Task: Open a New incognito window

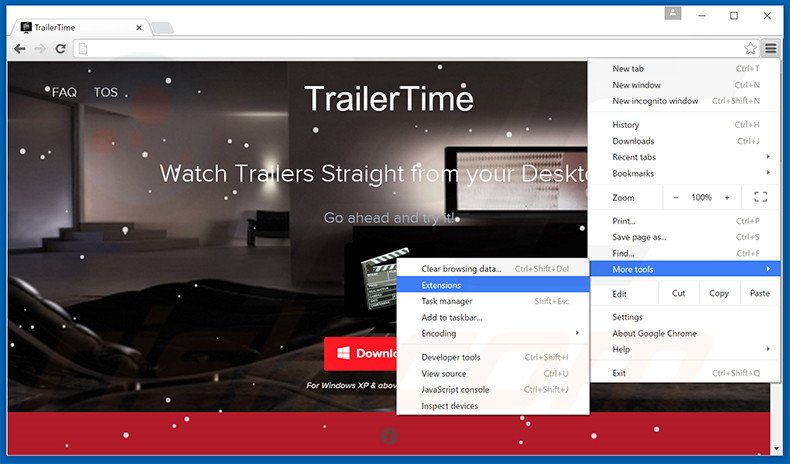Action: [684, 101]
